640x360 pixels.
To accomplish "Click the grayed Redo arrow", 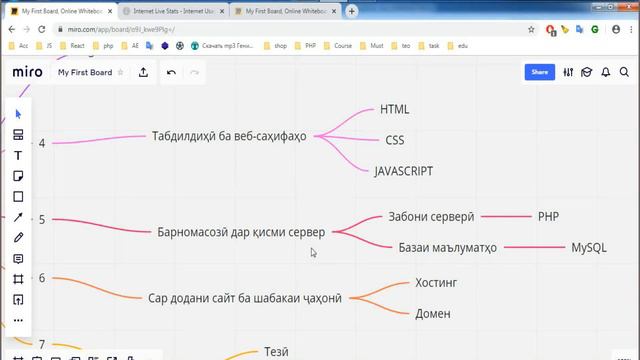I will [x=194, y=73].
